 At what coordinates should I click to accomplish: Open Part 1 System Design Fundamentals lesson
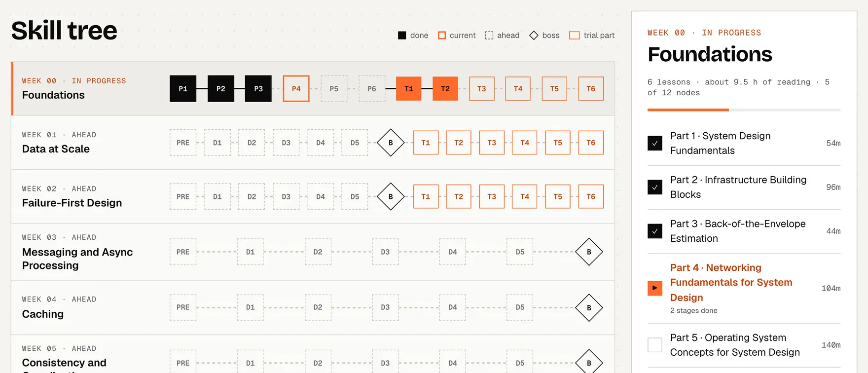pos(721,143)
